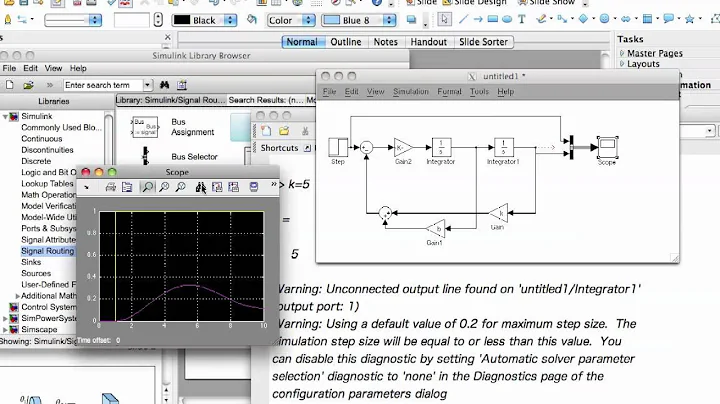Expand Layouts in Tasks panel

pos(622,64)
